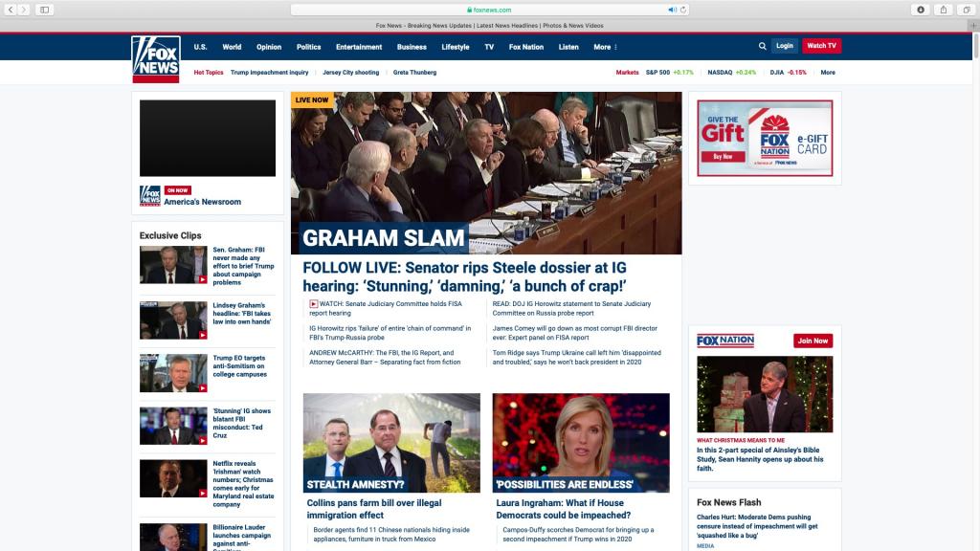Open Campos-Duffy scorches Democrat link
This screenshot has width=980, height=551.
pos(578,534)
